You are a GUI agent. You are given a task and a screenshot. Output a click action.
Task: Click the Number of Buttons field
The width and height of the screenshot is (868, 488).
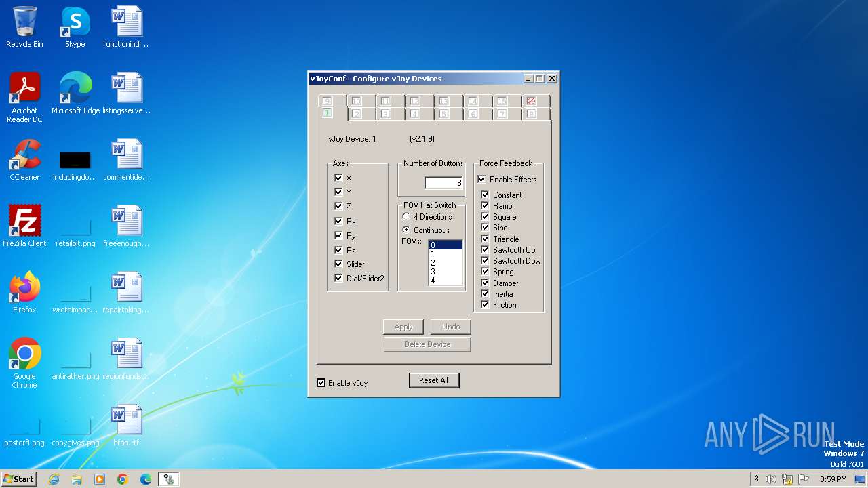[444, 183]
